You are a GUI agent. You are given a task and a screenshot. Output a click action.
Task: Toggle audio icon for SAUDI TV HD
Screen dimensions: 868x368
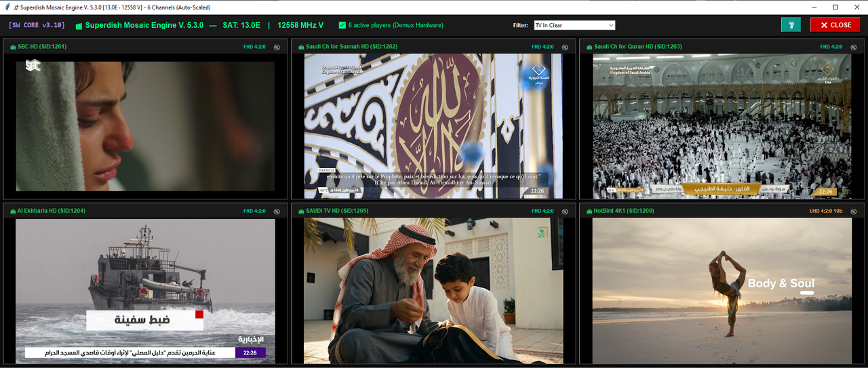(565, 211)
